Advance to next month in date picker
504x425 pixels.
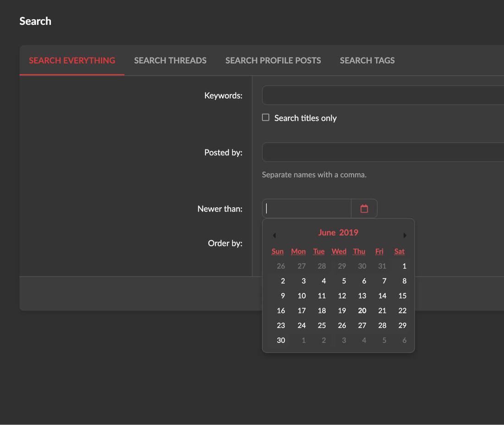(405, 235)
